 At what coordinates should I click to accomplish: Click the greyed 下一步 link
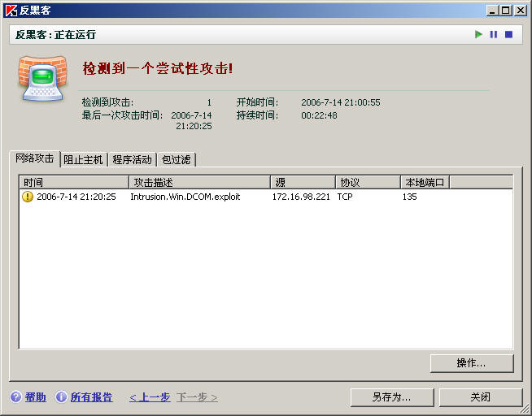(197, 396)
